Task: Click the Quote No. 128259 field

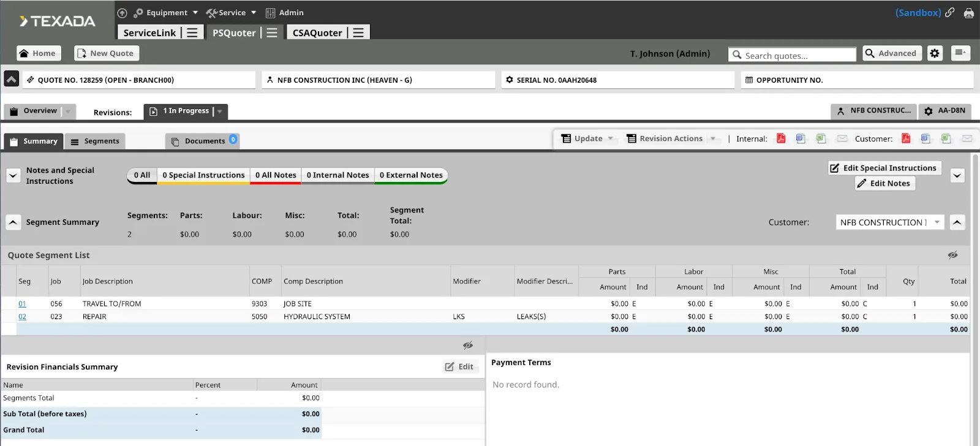Action: [x=139, y=80]
